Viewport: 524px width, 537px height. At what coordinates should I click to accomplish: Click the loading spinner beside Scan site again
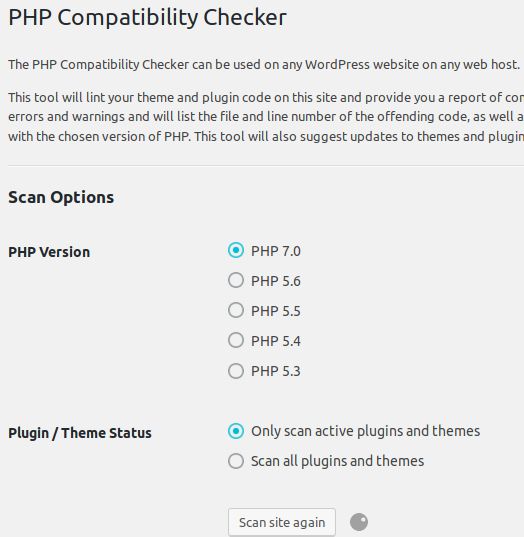359,522
